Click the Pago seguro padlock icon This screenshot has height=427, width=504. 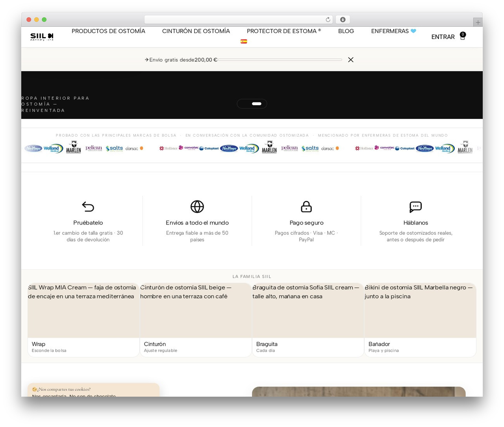(x=306, y=206)
